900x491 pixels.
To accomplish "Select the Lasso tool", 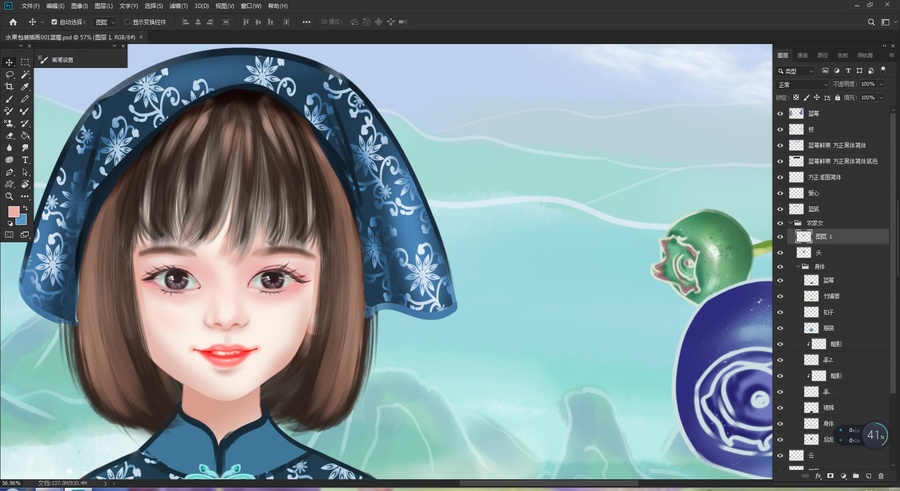I will [9, 75].
